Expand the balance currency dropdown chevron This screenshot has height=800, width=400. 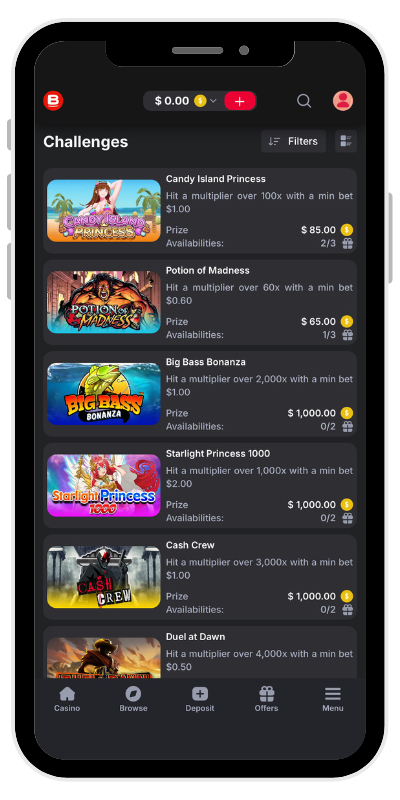click(x=213, y=101)
